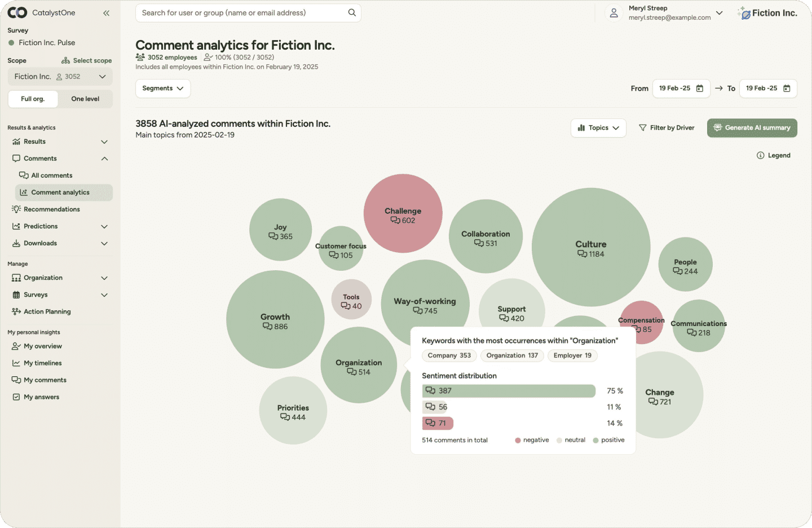
Task: Click the Organization 137 keyword chip
Action: 513,356
